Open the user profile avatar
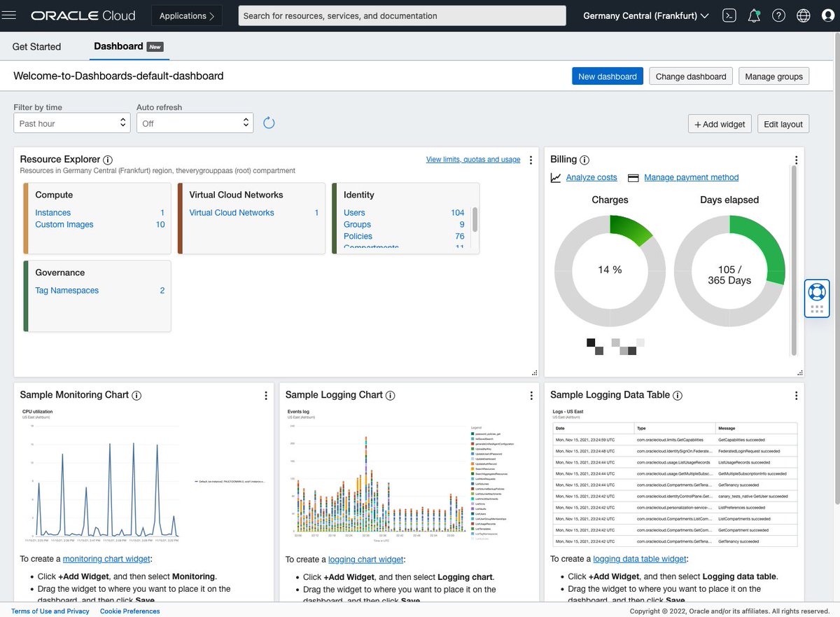 click(x=828, y=15)
